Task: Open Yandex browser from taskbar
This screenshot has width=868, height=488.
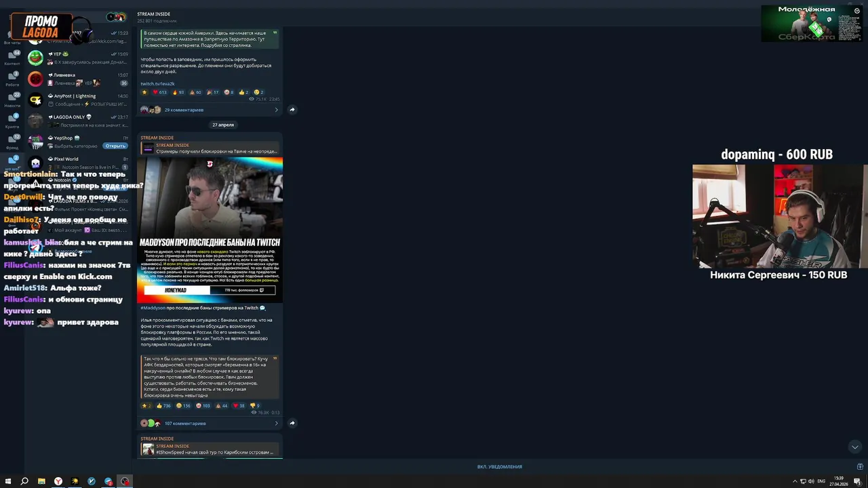Action: click(58, 481)
